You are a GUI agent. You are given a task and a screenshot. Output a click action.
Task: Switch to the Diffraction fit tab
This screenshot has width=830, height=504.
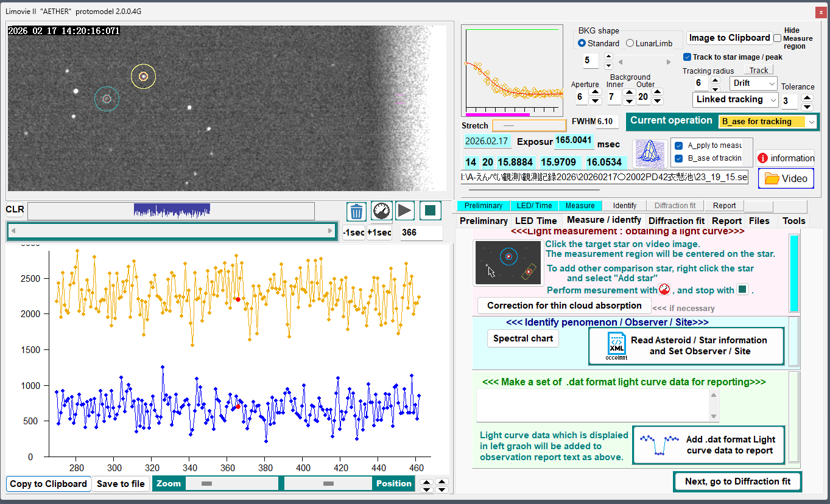pos(676,220)
